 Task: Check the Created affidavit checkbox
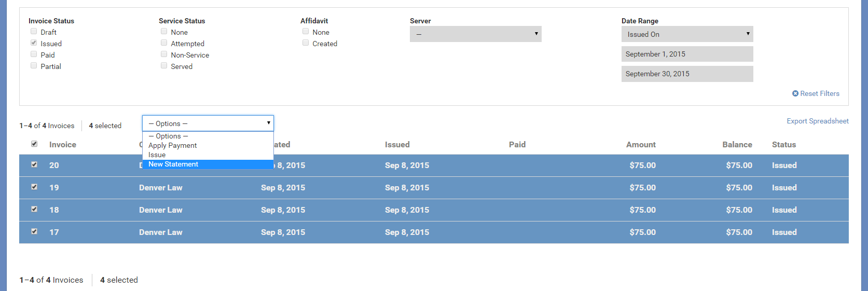[x=306, y=43]
